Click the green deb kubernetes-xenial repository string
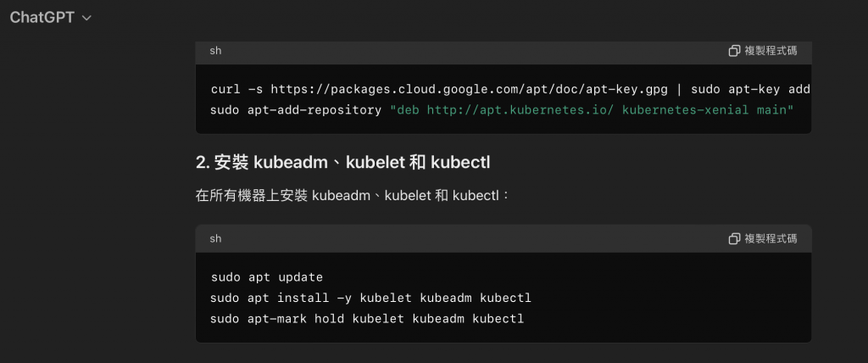 592,110
